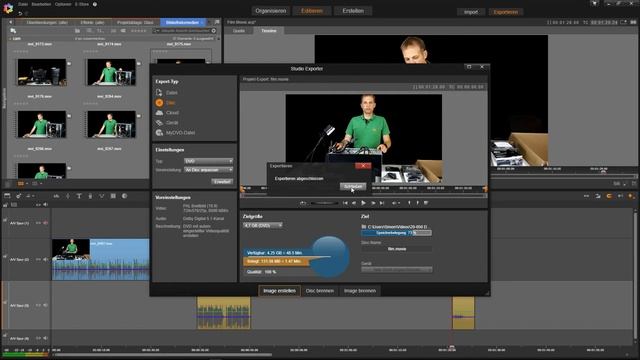Select the top-left library video thumbnail
The image size is (640, 360).
[42, 72]
